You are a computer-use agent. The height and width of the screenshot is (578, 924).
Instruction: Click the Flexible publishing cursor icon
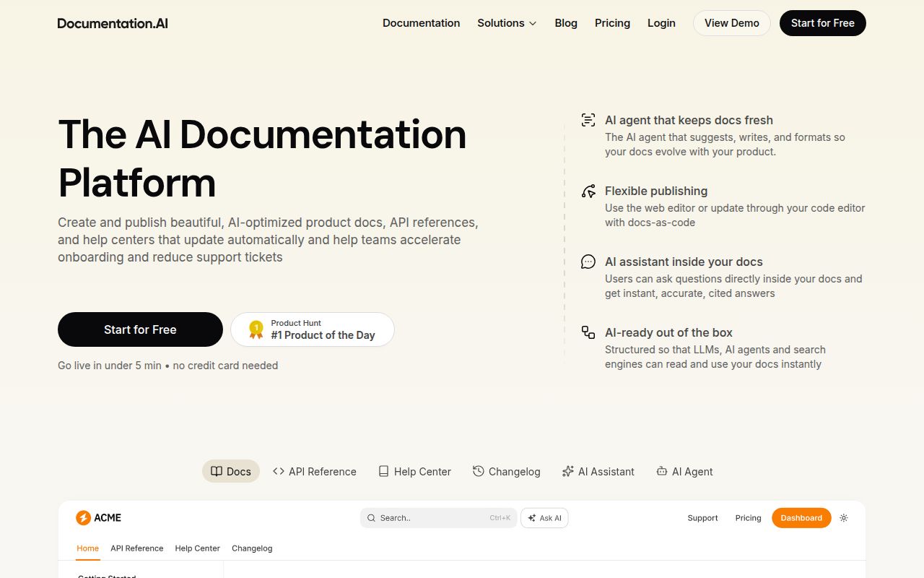588,191
